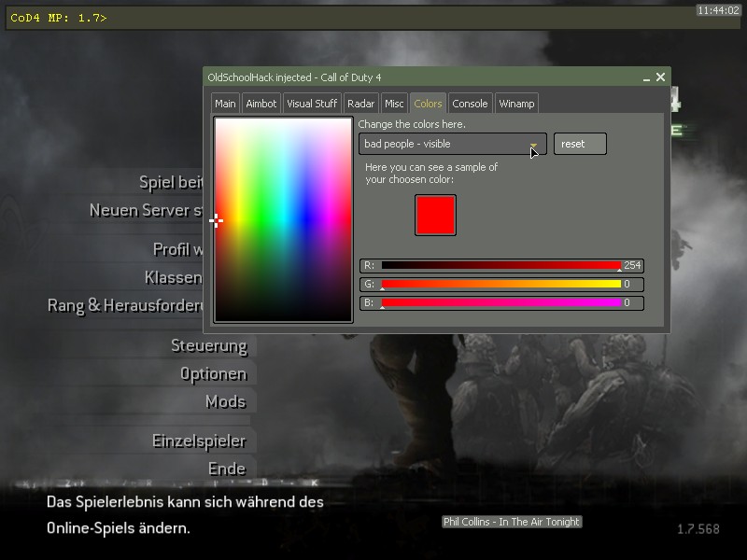Expand the 'bad people - visible' dropdown
747x560 pixels.
[x=453, y=144]
